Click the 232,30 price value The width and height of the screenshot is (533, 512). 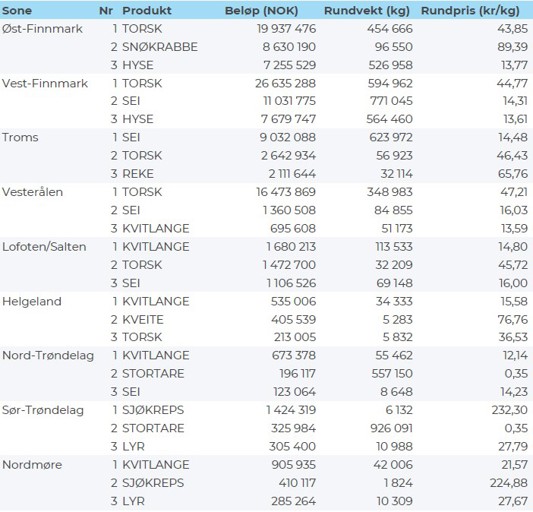[510, 410]
